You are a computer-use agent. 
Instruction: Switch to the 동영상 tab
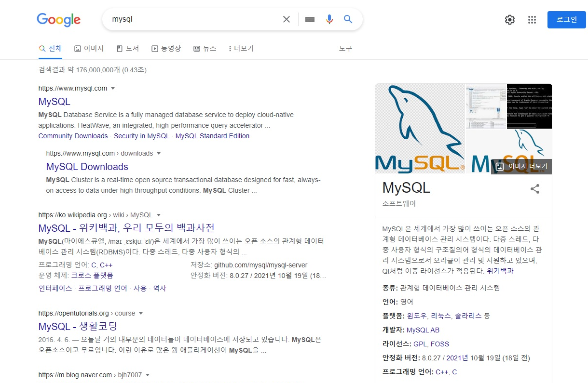click(166, 49)
